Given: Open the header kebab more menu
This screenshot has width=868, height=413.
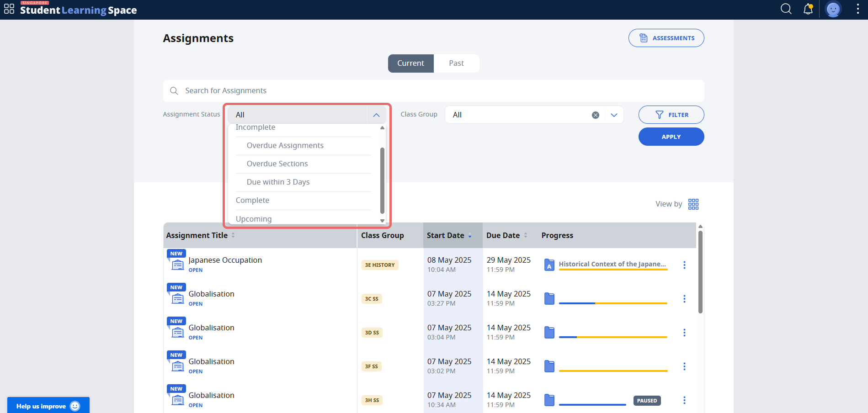Looking at the screenshot, I should [857, 9].
